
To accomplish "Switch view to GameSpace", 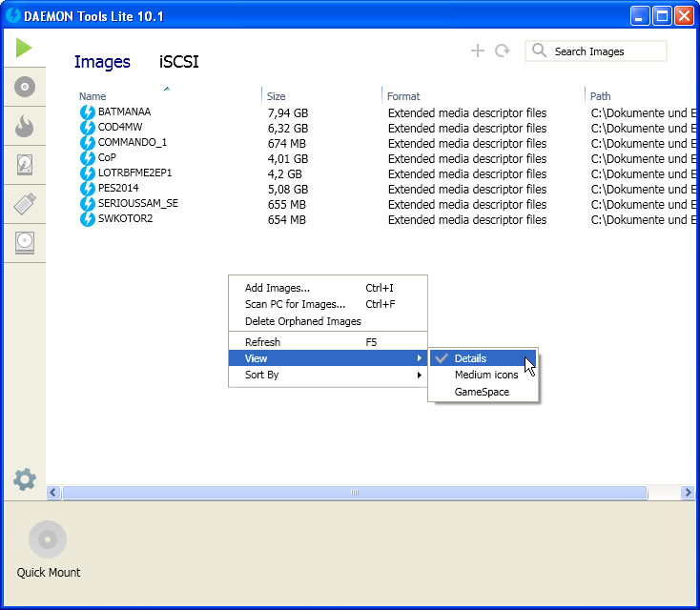I will 482,392.
